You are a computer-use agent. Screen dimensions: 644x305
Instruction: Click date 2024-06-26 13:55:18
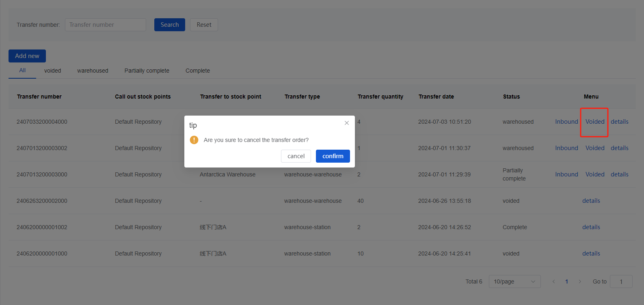coord(445,201)
